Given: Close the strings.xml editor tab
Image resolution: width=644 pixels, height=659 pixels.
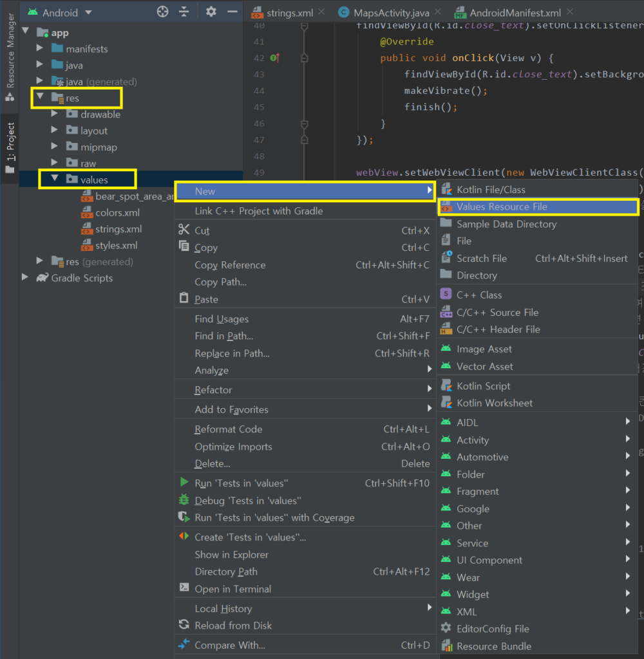Looking at the screenshot, I should 321,12.
